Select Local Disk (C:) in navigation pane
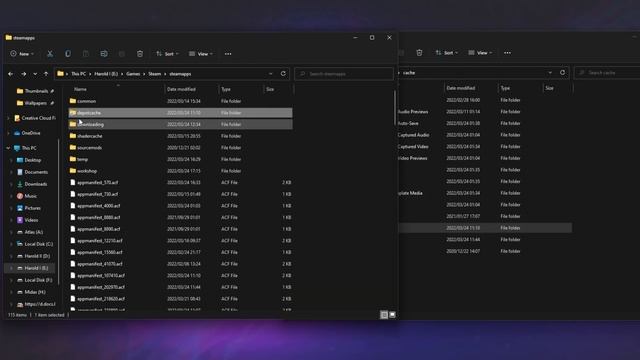The image size is (640, 360). (x=38, y=244)
